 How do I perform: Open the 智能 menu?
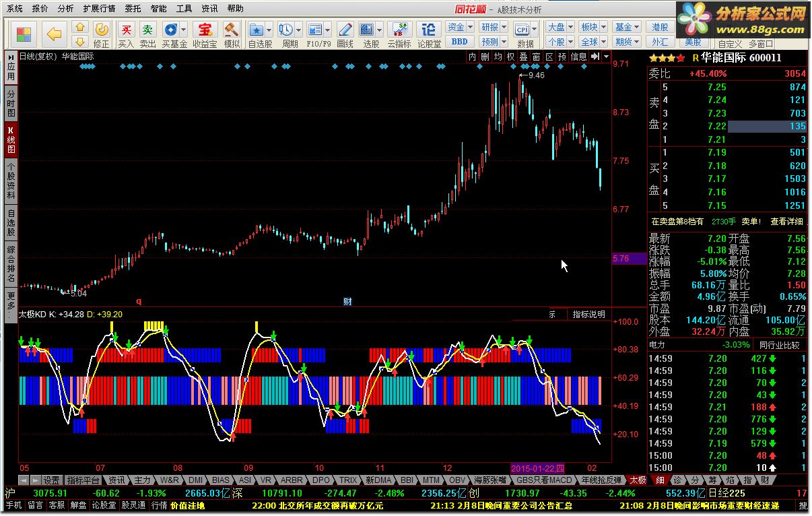(x=159, y=9)
